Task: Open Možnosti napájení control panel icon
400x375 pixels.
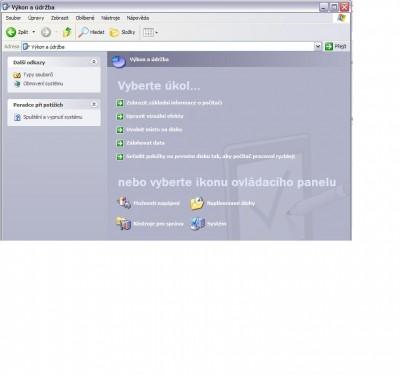Action: [x=123, y=203]
